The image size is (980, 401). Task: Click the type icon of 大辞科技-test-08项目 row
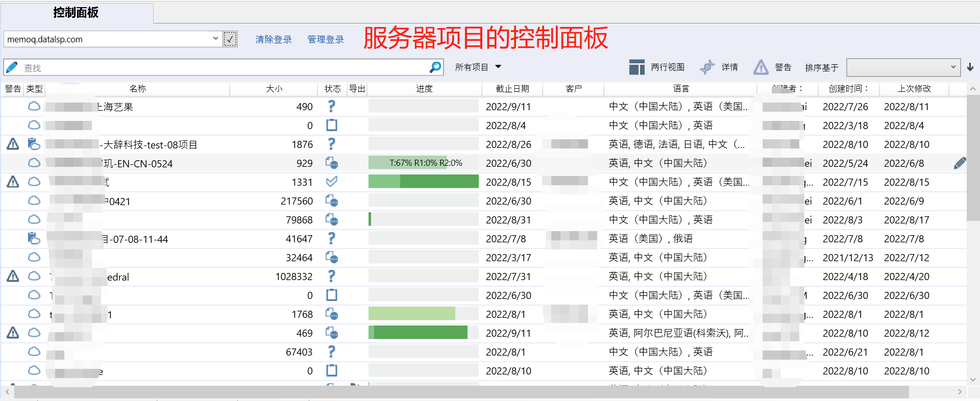(34, 144)
